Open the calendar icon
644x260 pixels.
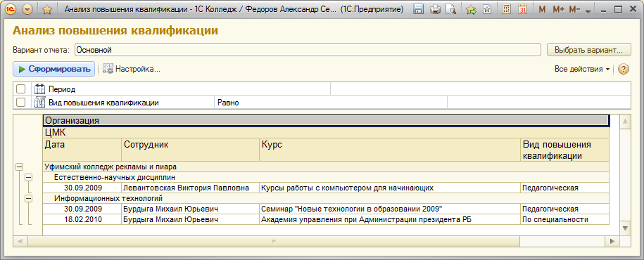[x=522, y=9]
